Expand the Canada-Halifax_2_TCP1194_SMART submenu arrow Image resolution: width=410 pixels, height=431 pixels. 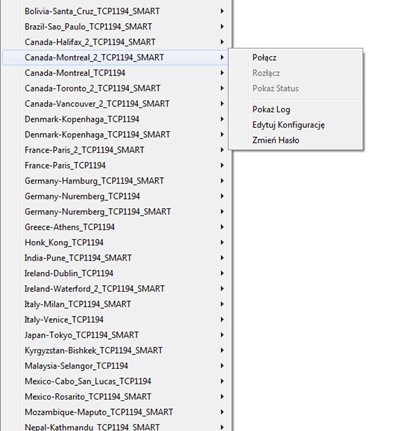(x=222, y=42)
